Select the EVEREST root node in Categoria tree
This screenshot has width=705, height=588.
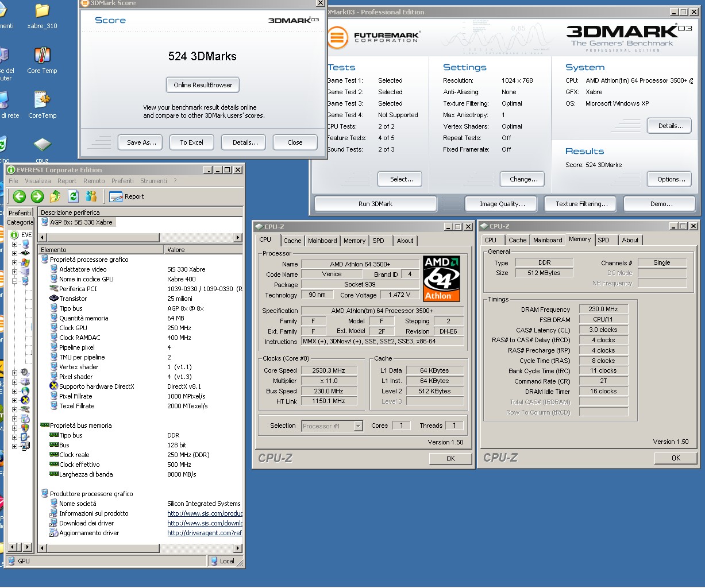(x=21, y=235)
